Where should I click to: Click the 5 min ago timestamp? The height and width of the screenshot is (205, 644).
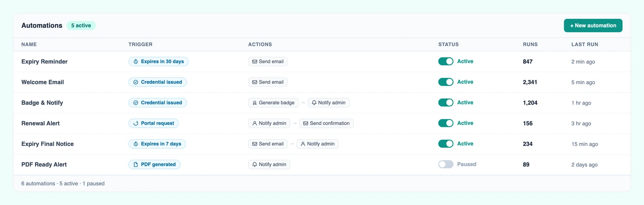(583, 82)
